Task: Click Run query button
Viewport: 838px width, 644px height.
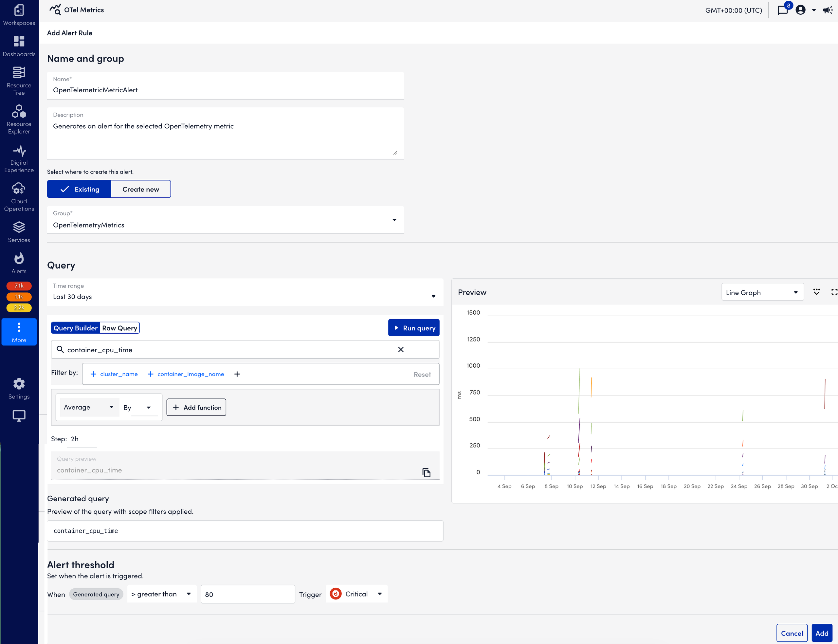Action: 414,328
